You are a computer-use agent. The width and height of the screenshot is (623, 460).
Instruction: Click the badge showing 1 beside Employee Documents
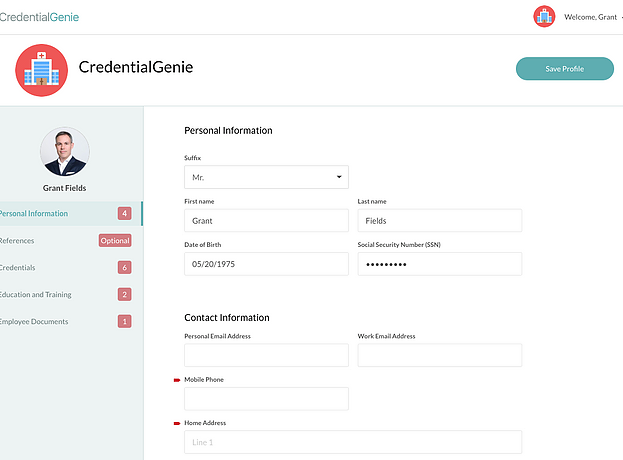pos(124,321)
